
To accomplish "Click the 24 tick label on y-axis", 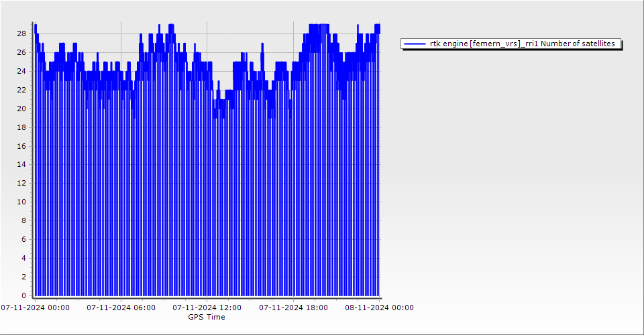I will coord(21,71).
